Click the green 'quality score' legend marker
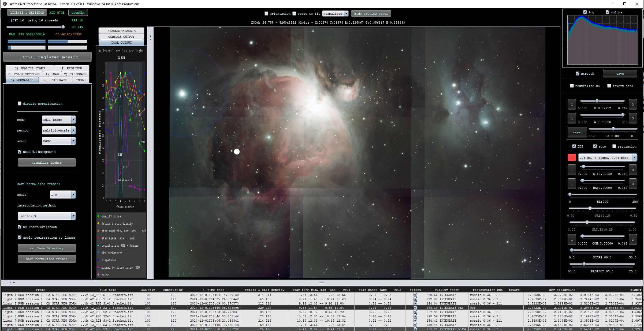Viewport: 644px width, 331px height. click(x=98, y=216)
